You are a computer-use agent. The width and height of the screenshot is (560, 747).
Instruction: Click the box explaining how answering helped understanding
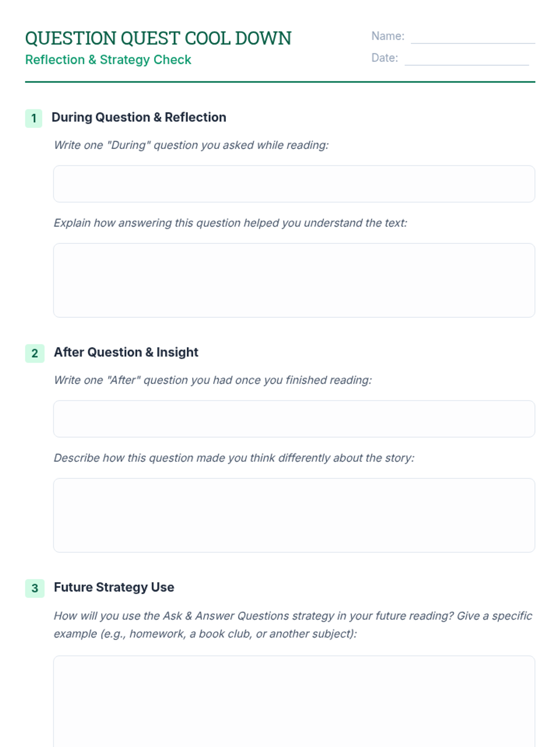[294, 280]
